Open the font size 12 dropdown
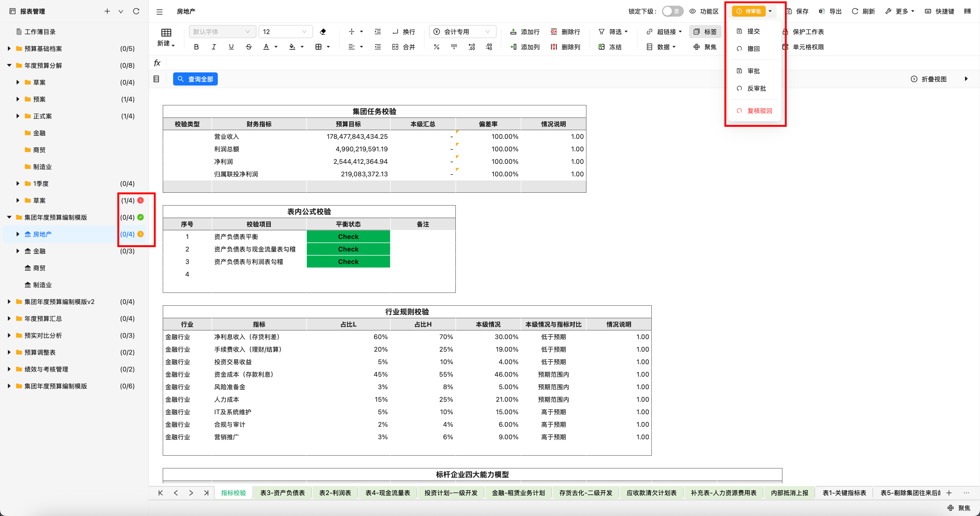 pyautogui.click(x=285, y=32)
